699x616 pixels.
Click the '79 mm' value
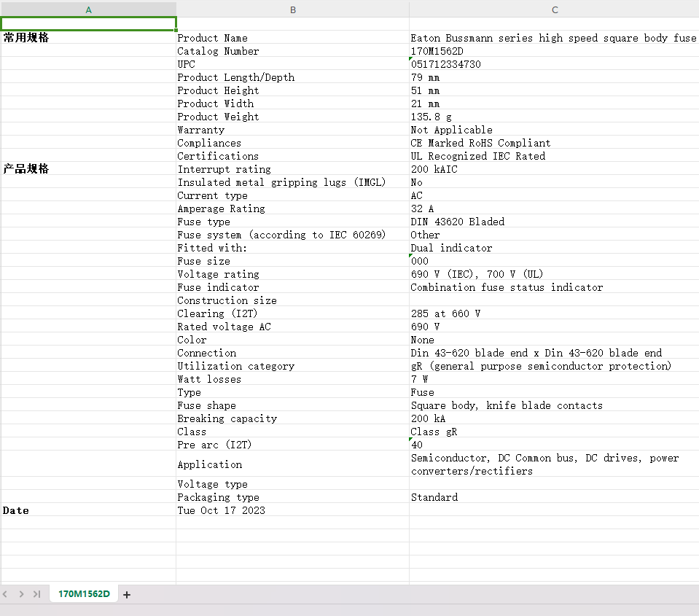[x=554, y=77]
